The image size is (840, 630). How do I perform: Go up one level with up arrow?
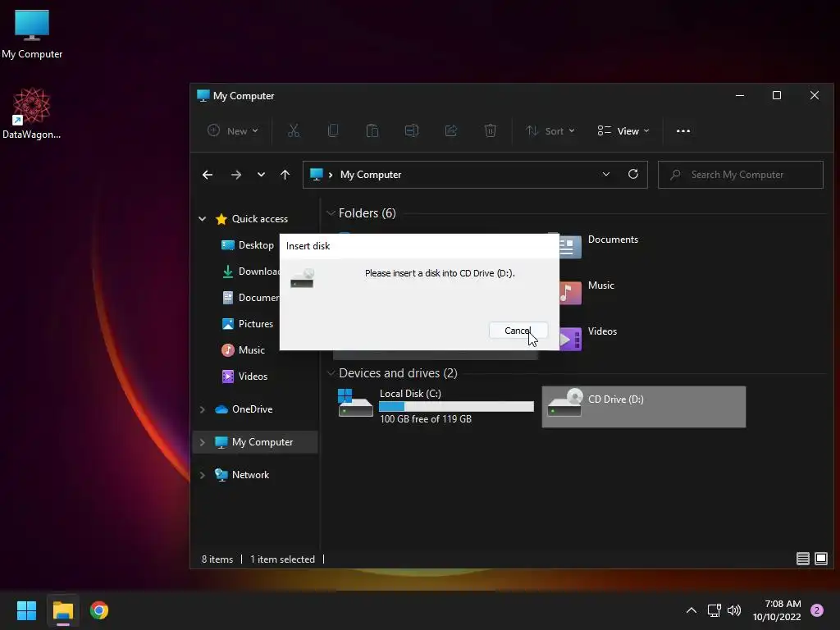click(285, 175)
